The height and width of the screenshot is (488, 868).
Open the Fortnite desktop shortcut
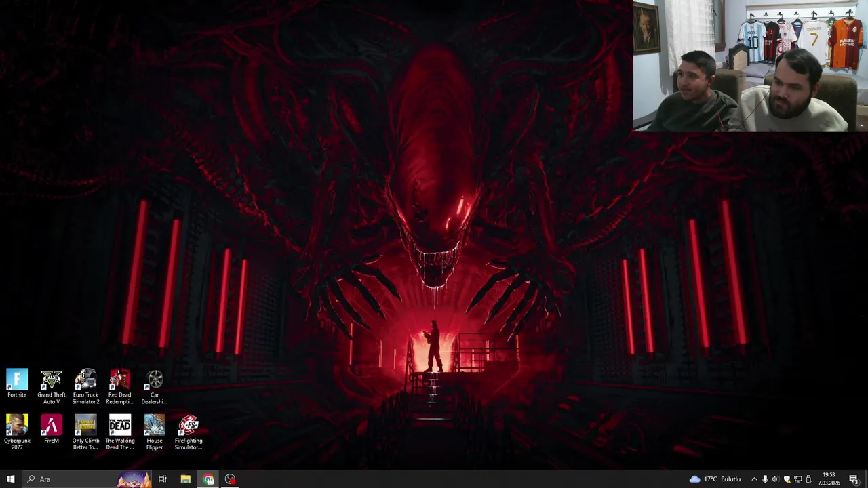pyautogui.click(x=17, y=384)
